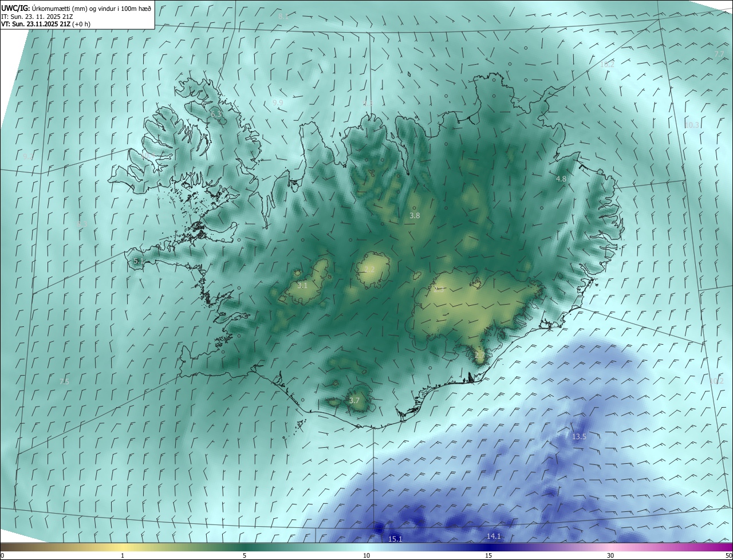
Task: Click the 3.1 value label
Action: [302, 285]
